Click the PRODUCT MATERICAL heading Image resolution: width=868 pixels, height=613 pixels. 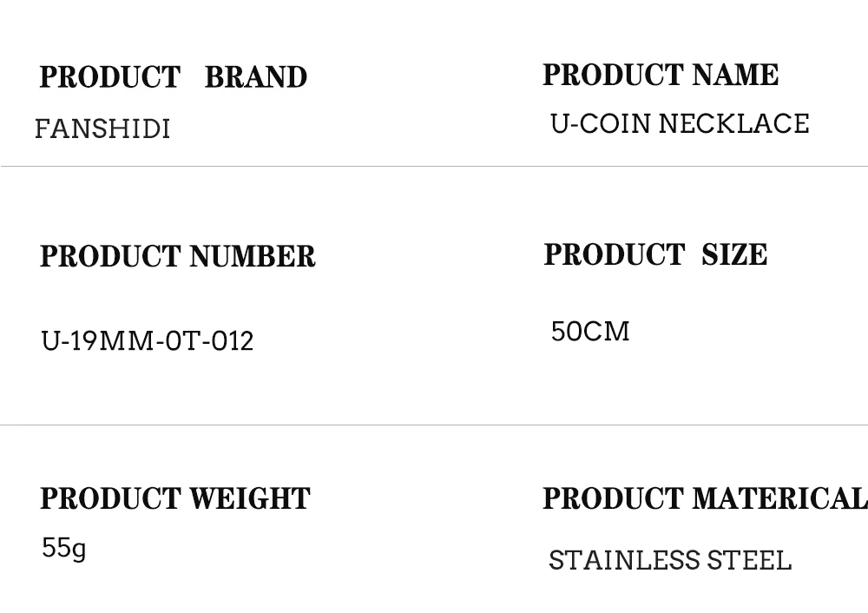(x=704, y=499)
